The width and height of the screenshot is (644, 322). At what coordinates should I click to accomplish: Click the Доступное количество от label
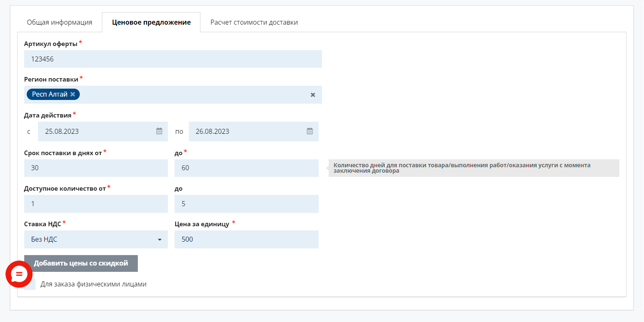click(65, 189)
